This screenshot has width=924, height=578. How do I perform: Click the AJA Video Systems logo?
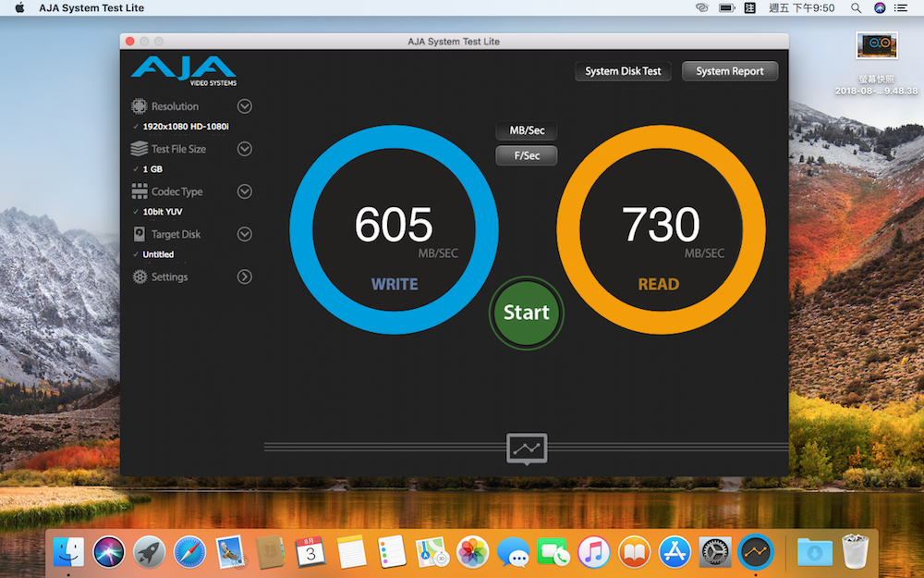[183, 70]
